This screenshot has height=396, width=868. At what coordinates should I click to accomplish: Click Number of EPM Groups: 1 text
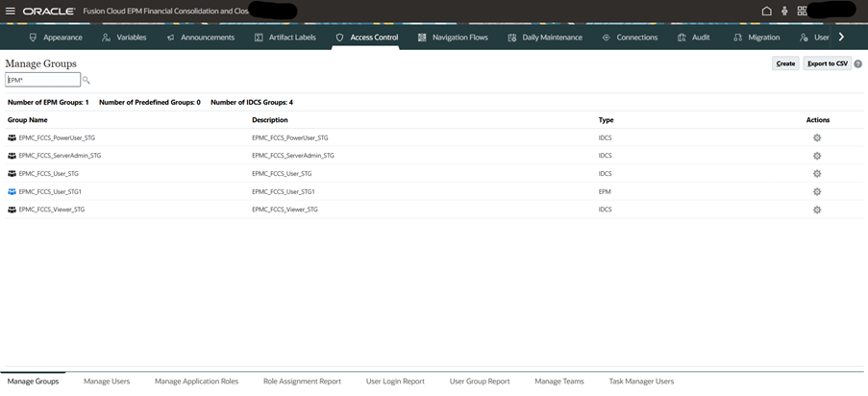(x=48, y=103)
